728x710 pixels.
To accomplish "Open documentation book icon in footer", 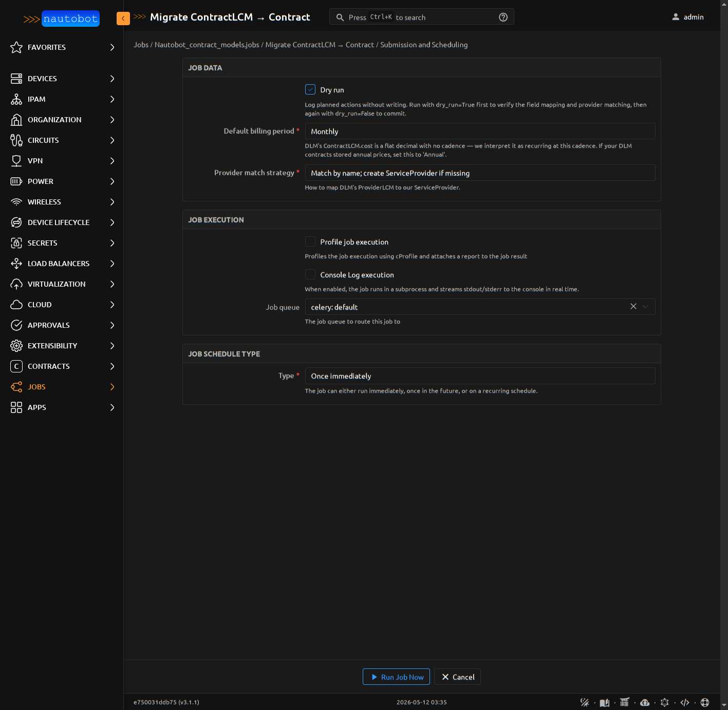I will [x=605, y=702].
